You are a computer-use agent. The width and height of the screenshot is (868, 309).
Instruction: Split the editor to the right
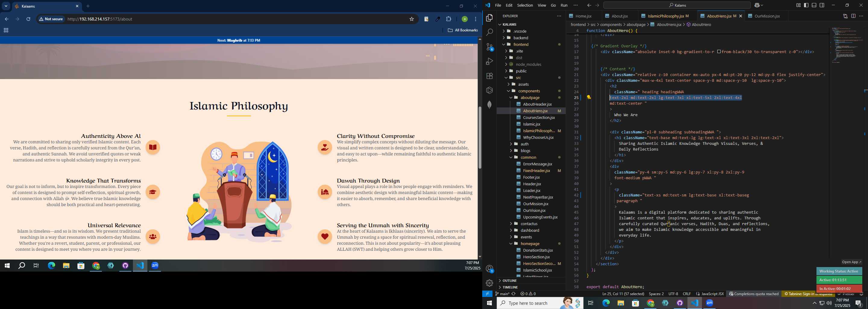(853, 16)
